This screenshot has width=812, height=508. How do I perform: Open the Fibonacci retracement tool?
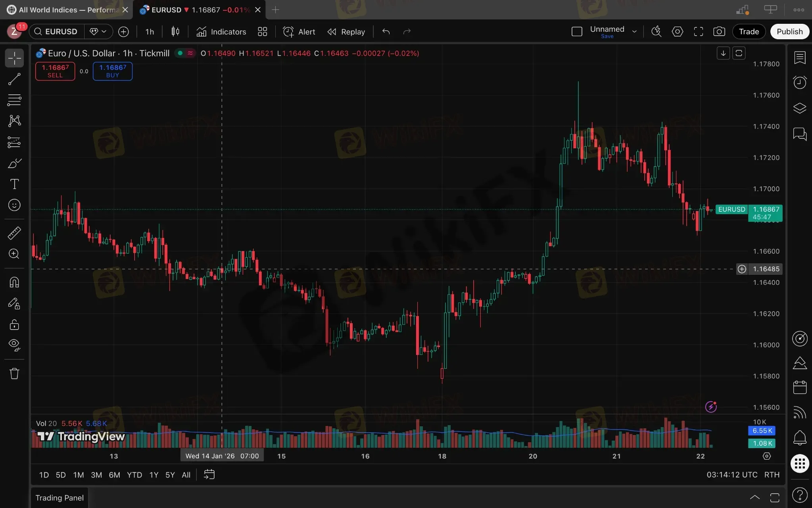point(14,100)
